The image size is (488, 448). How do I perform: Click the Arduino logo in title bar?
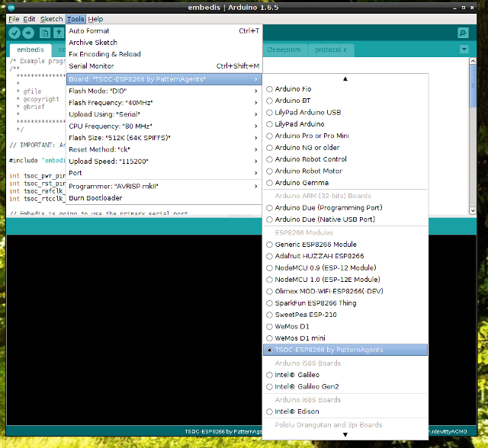click(11, 8)
